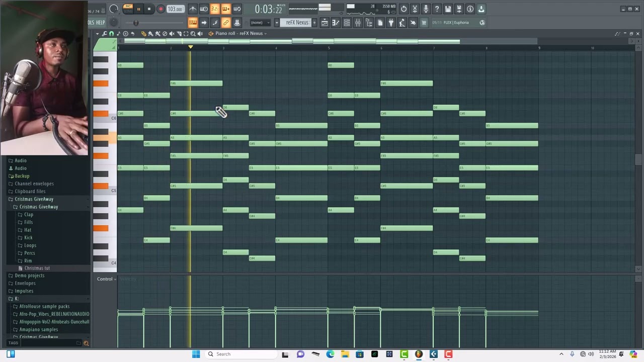Open the HELP menu
This screenshot has height=362, width=644.
[x=100, y=23]
